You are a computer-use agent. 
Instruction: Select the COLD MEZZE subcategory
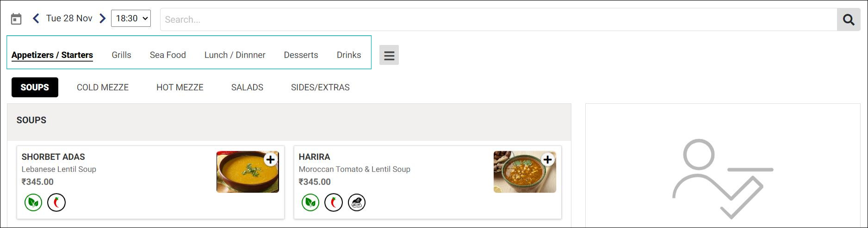[x=103, y=88]
